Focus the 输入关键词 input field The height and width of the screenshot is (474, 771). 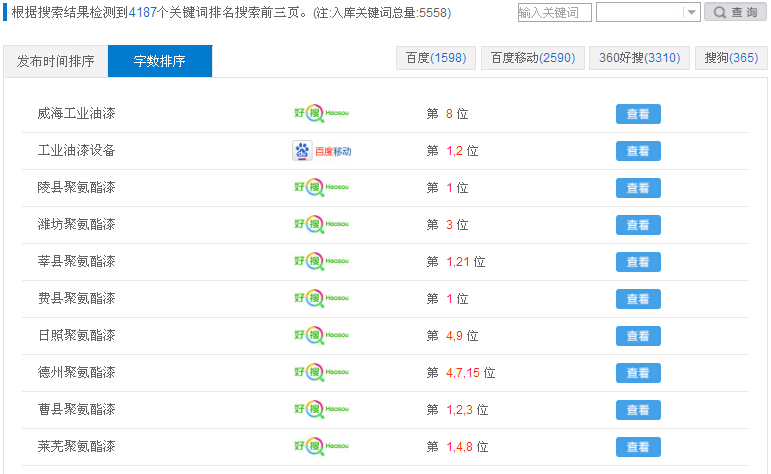555,12
